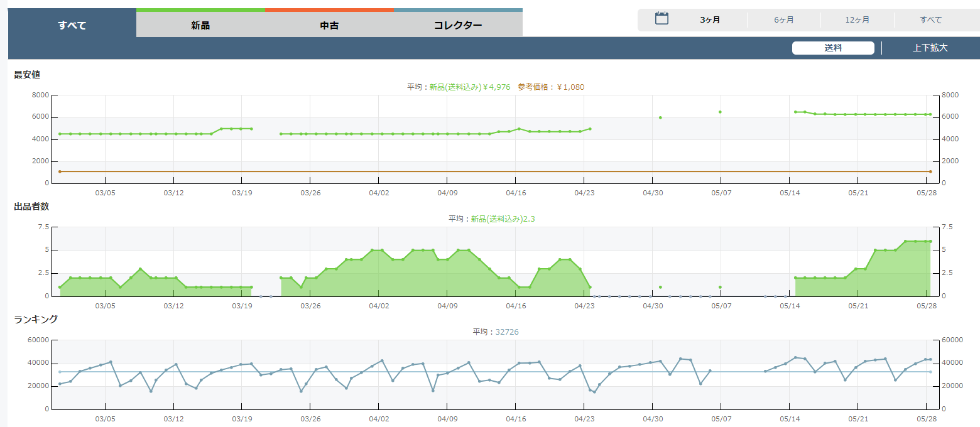Image resolution: width=980 pixels, height=427 pixels.
Task: Open the 中古 tab
Action: 329,25
